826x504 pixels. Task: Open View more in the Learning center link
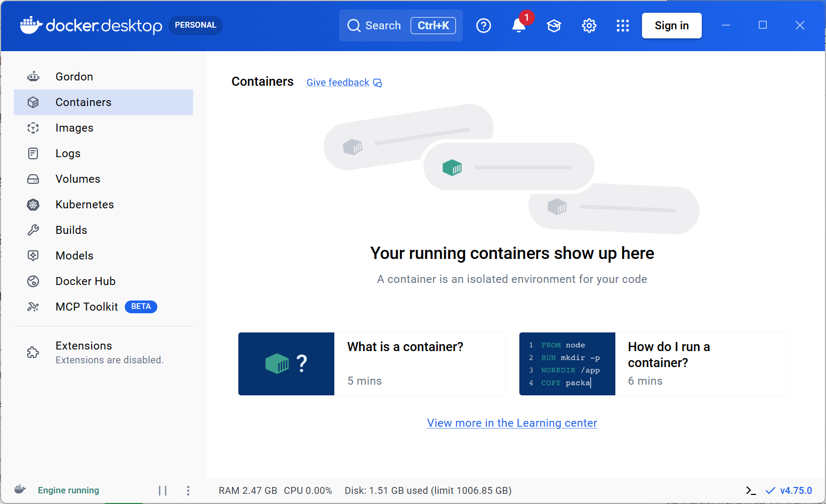coord(512,423)
